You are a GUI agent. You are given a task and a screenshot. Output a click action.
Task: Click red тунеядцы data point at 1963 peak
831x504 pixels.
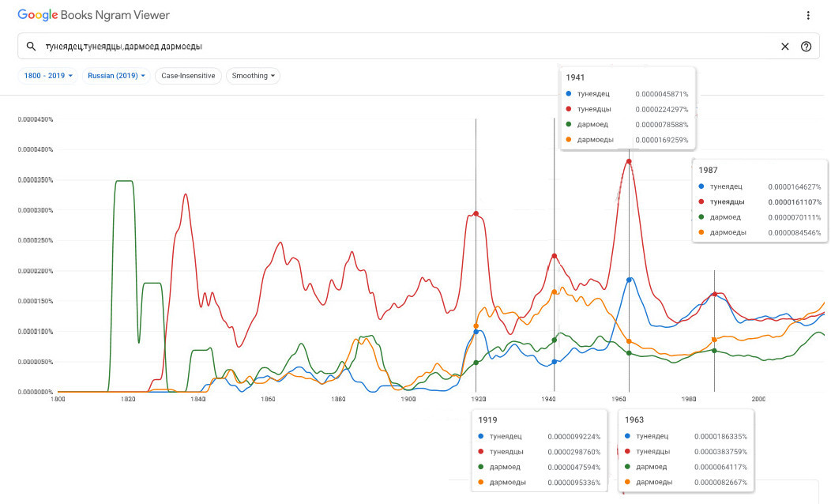click(629, 161)
